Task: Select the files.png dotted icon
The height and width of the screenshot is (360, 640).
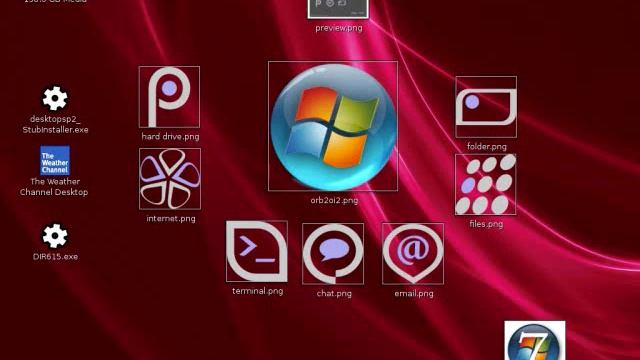Action: (x=486, y=184)
